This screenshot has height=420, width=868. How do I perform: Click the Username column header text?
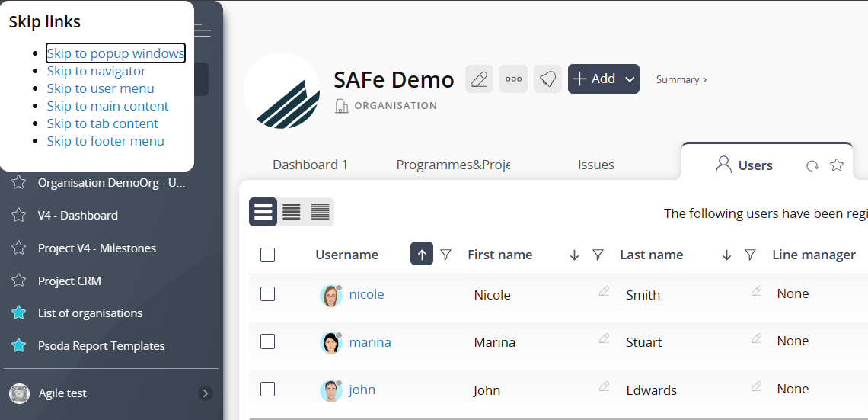pos(346,255)
